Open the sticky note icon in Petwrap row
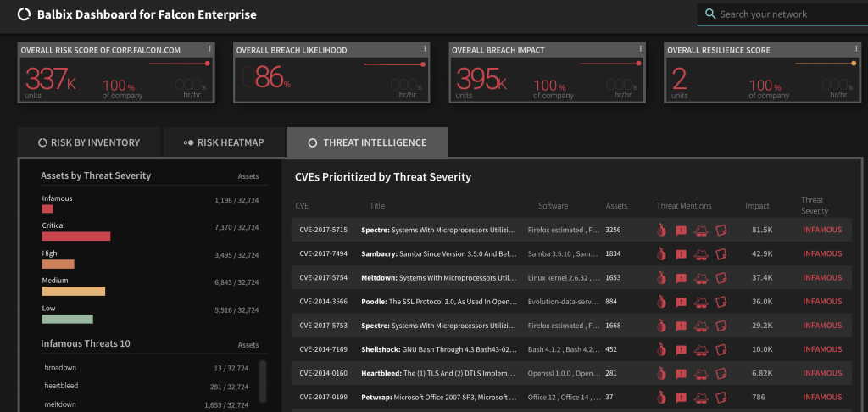This screenshot has height=412, width=868. (721, 397)
